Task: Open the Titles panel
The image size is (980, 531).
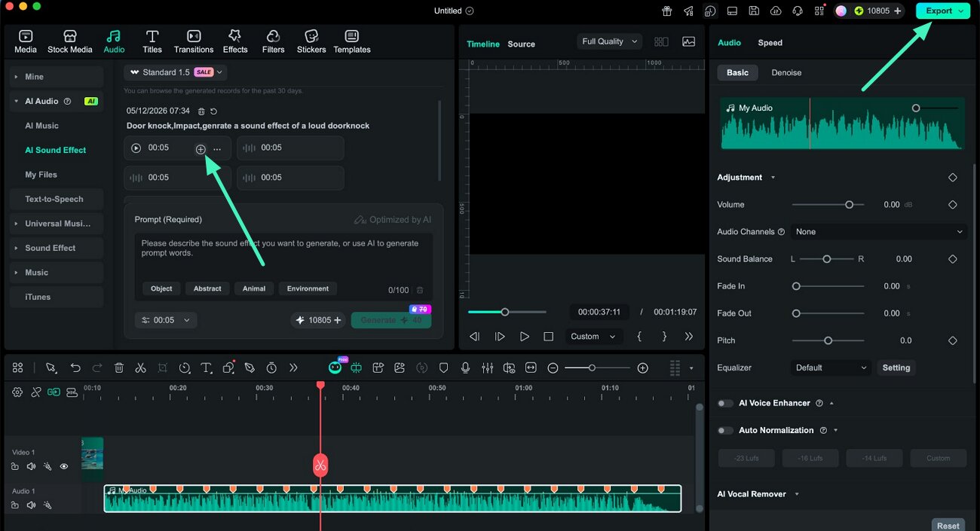Action: click(152, 41)
